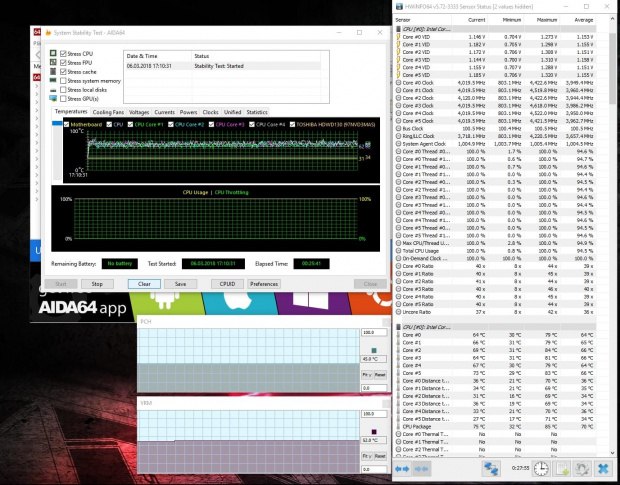Click disk drive icon beside Stress local disks
Screen dimensions: 620x485
pyautogui.click(x=53, y=90)
